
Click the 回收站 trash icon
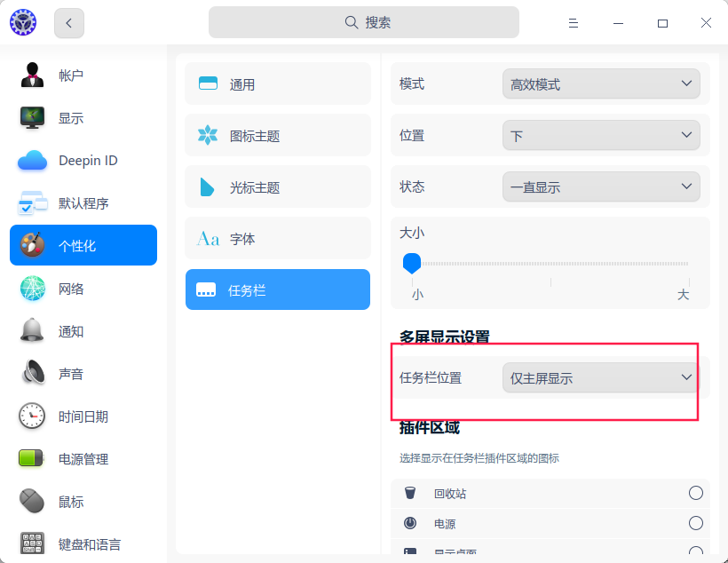(x=410, y=492)
